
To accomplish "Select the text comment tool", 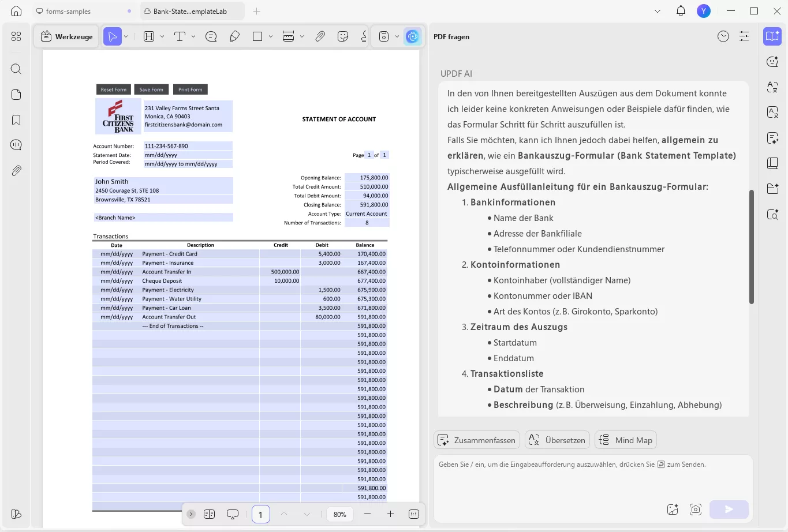I will click(x=180, y=36).
